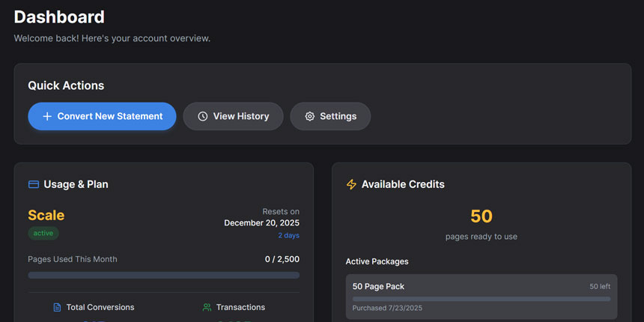
Task: Click the green active status badge
Action: 43,234
